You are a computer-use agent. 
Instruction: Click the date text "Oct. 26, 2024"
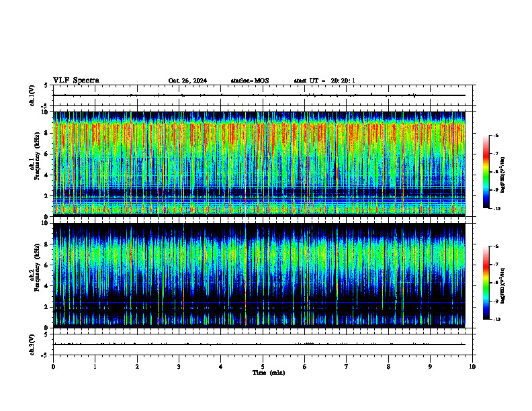187,81
